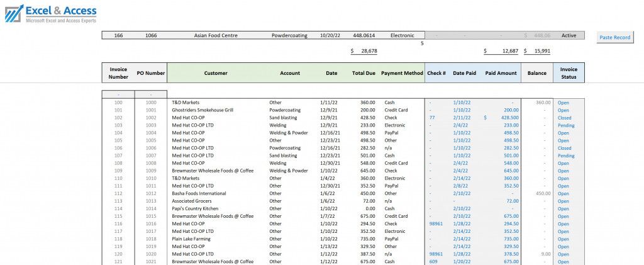Select the PO Number column header

[x=151, y=73]
